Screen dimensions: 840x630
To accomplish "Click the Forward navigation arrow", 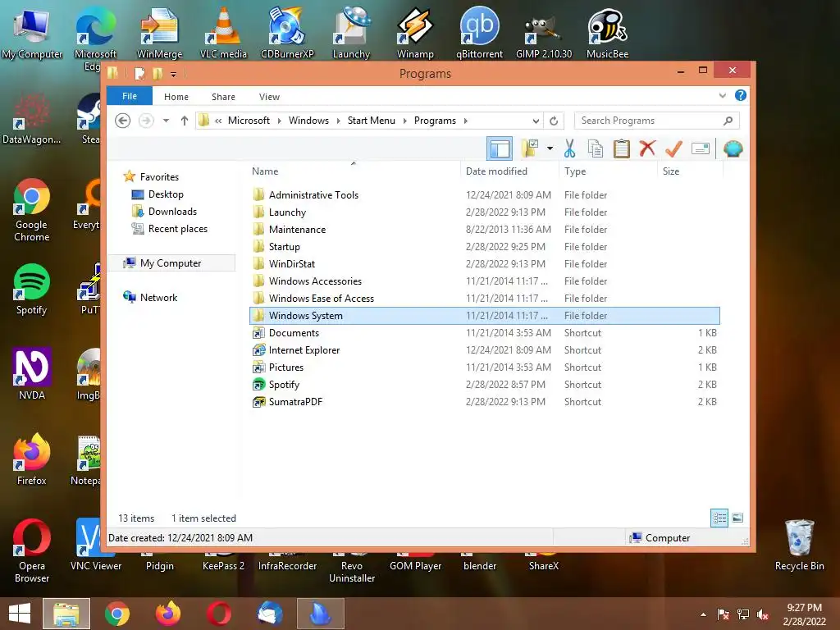I will 146,121.
